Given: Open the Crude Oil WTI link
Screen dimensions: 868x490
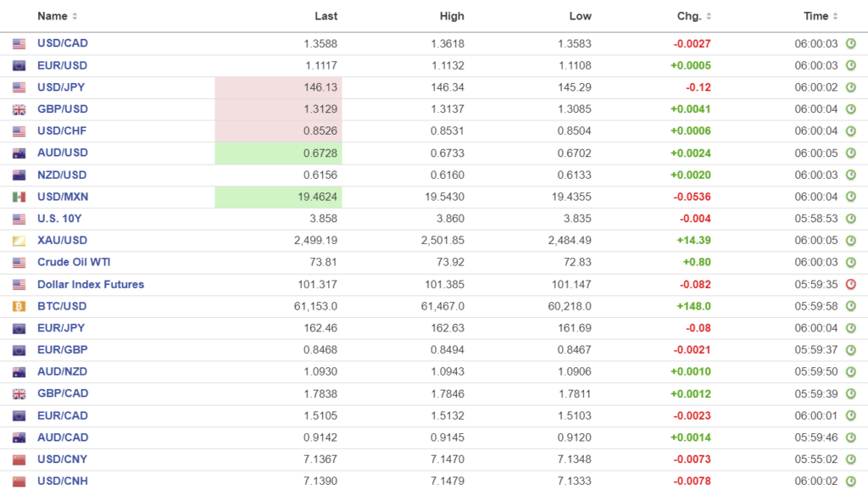Looking at the screenshot, I should (75, 262).
